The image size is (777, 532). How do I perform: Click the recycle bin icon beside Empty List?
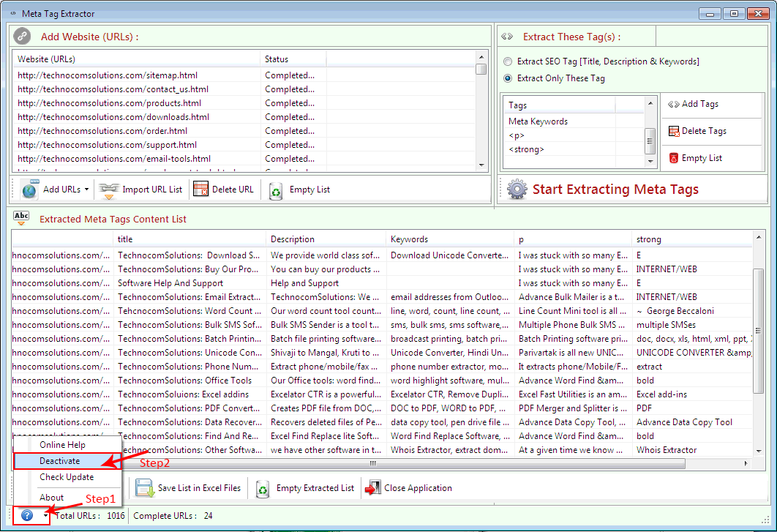pyautogui.click(x=276, y=191)
